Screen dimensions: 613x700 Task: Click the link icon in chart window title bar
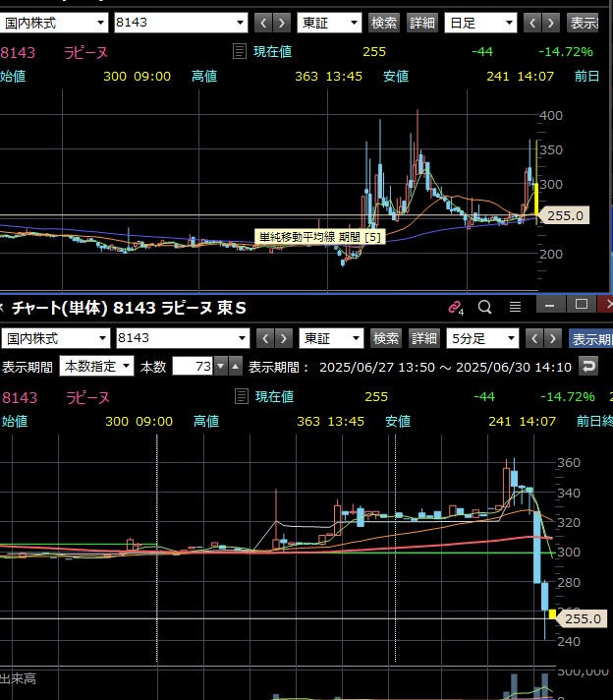coord(456,307)
